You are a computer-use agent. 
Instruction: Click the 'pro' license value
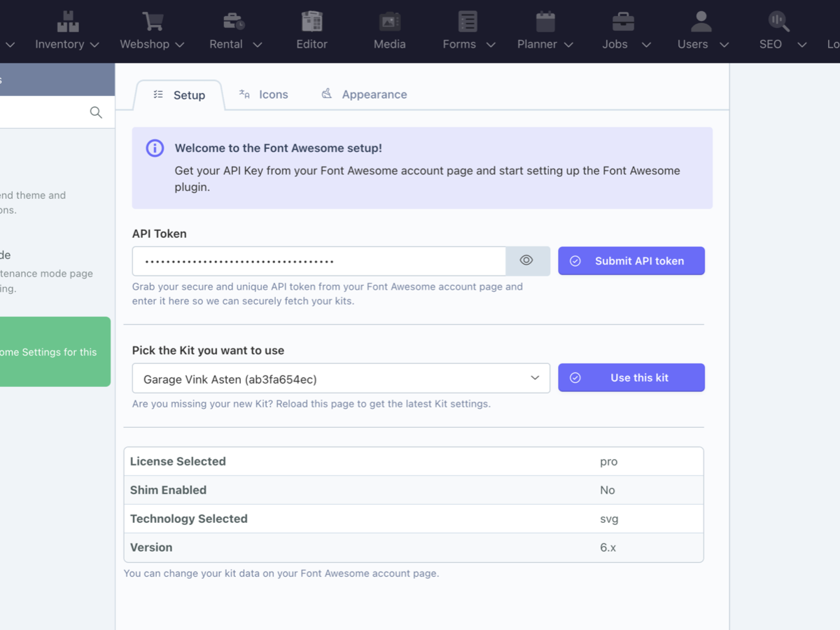(608, 462)
